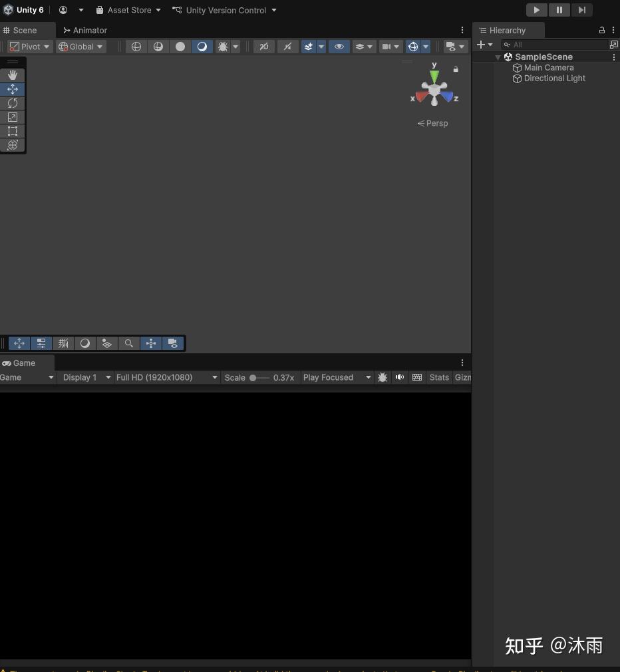Toggle shortcuts keyboard icon in Game view
The width and height of the screenshot is (620, 672).
tap(417, 377)
